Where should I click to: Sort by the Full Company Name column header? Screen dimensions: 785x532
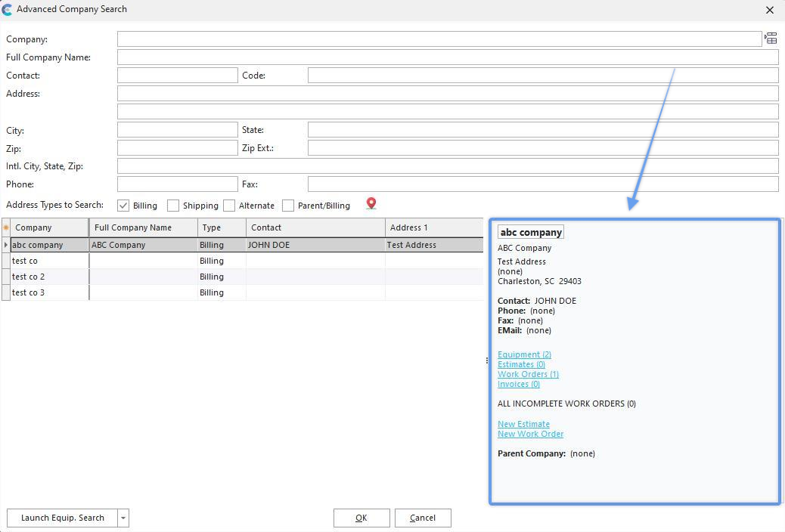143,227
